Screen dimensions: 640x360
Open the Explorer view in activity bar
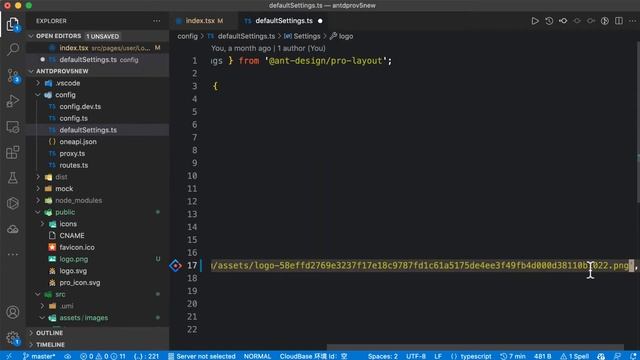coord(13,24)
